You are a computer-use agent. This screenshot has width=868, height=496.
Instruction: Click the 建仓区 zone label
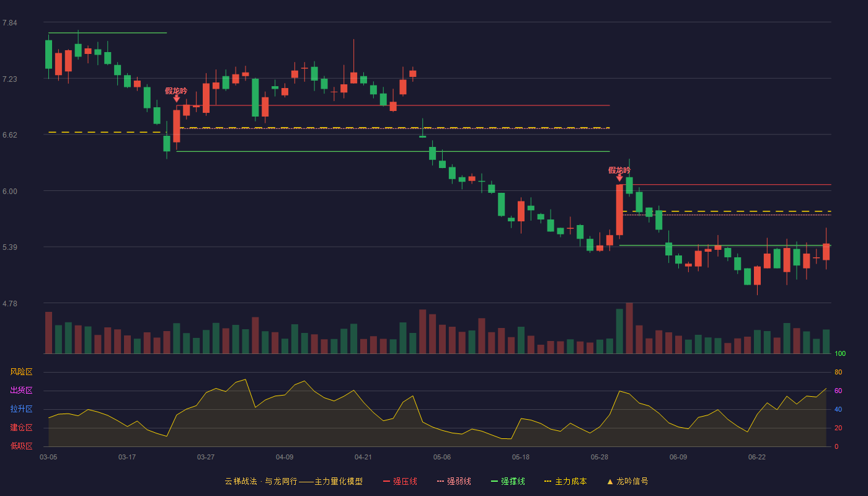coord(21,428)
